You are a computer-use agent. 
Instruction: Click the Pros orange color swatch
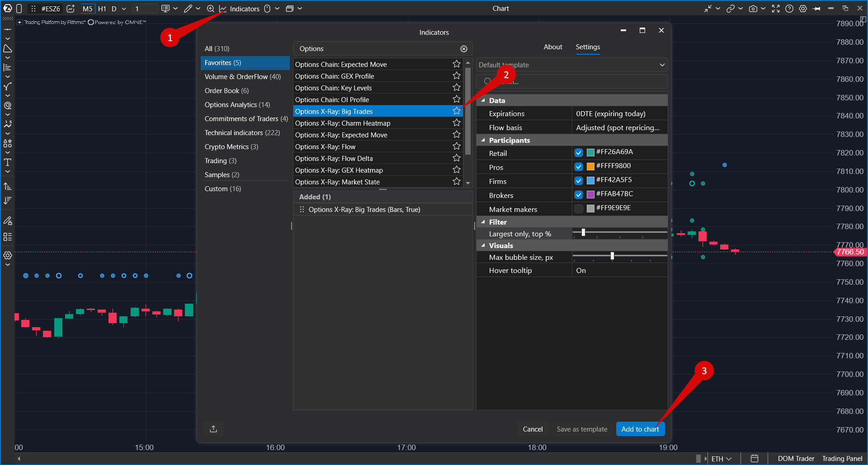(590, 167)
